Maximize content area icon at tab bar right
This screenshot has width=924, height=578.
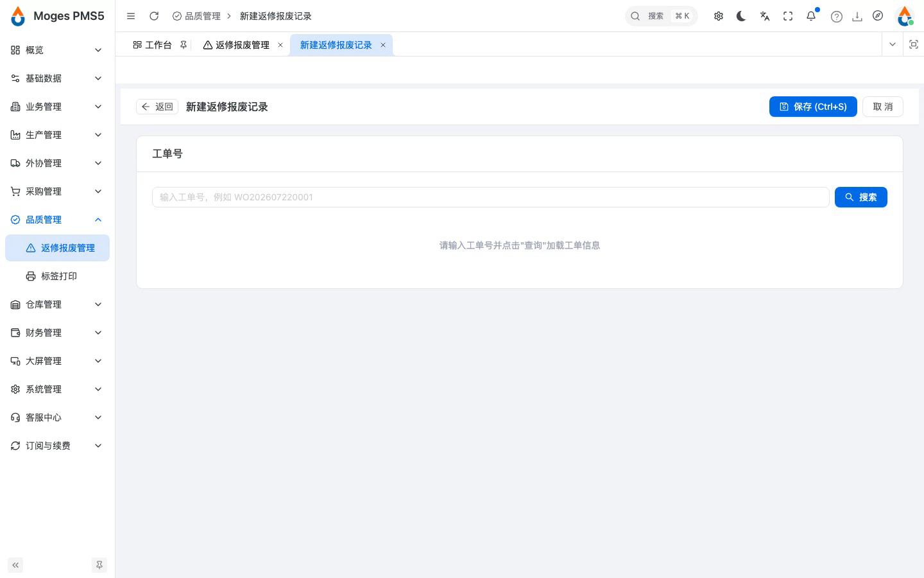[x=914, y=44]
